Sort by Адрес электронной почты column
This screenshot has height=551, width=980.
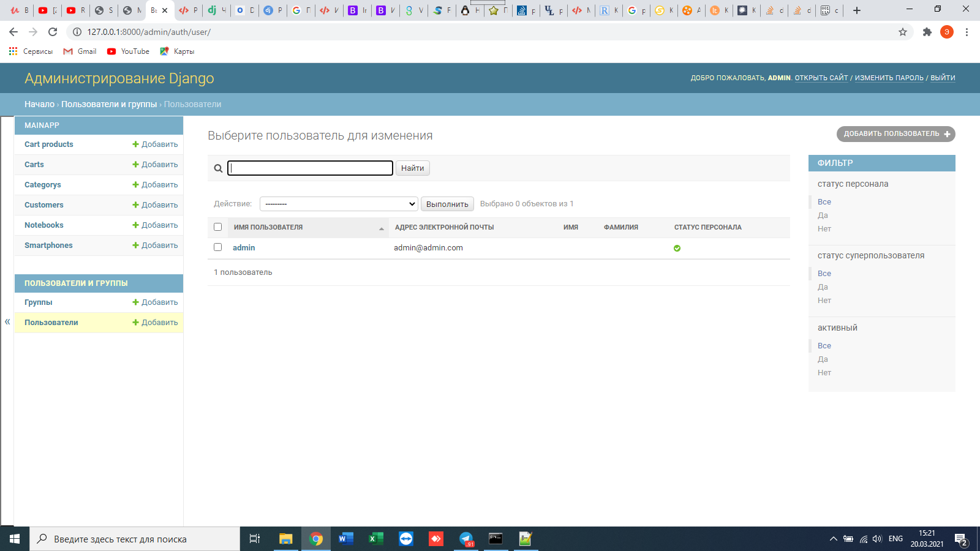point(444,227)
